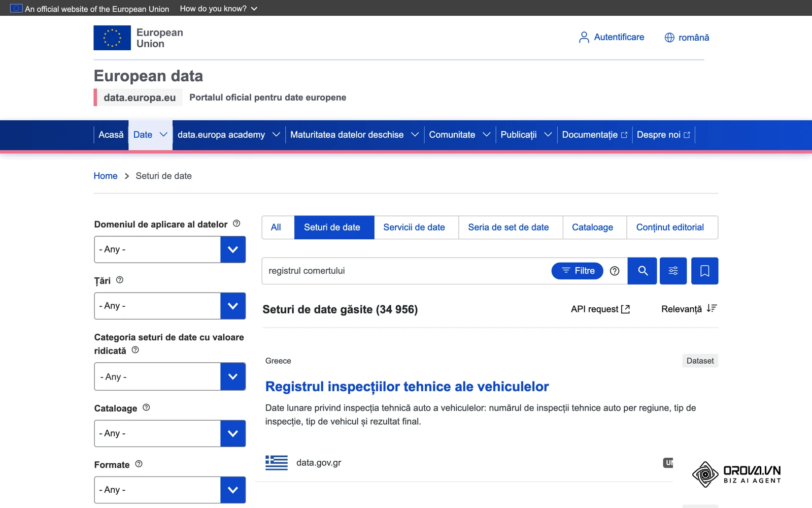Open the Publicații menu
812x508 pixels.
click(526, 135)
